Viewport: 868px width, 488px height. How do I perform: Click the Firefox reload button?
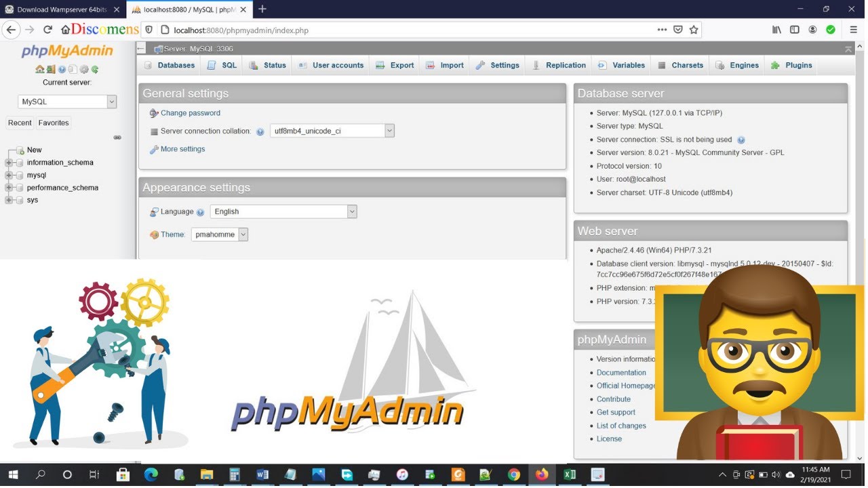click(x=47, y=30)
